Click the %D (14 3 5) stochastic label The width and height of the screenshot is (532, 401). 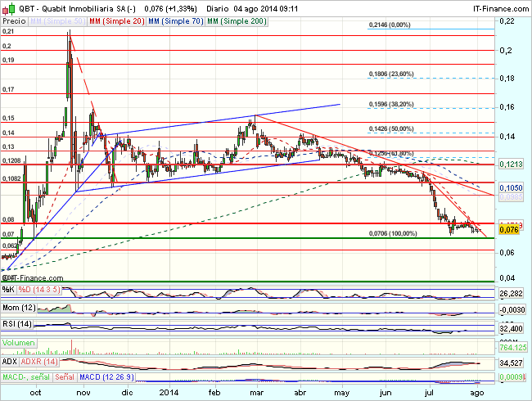point(39,290)
